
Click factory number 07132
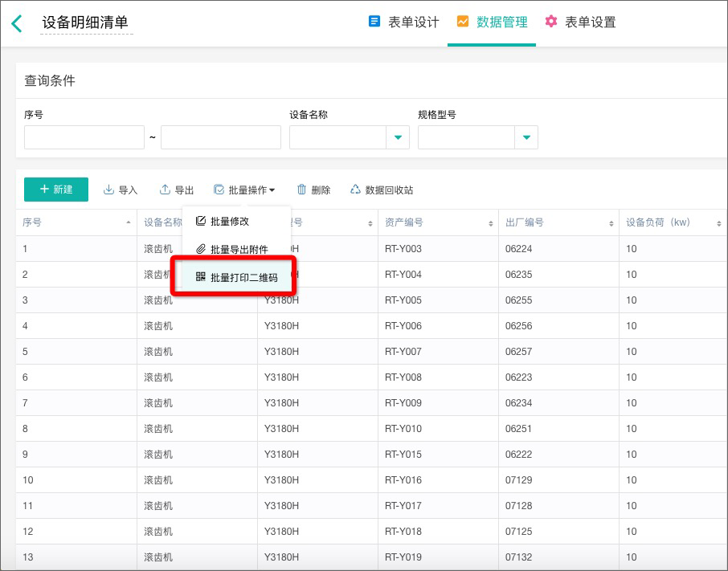(x=518, y=557)
